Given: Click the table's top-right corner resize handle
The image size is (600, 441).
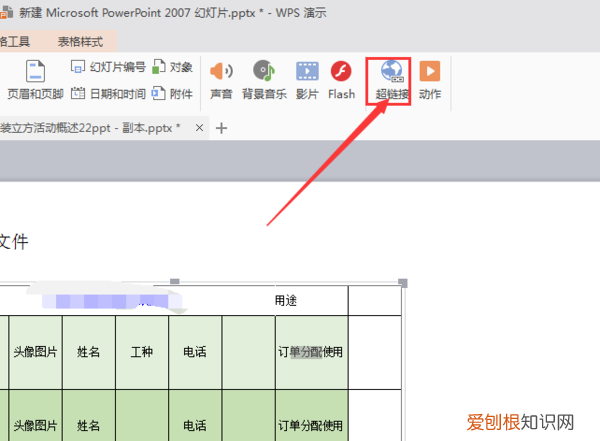Looking at the screenshot, I should (403, 283).
